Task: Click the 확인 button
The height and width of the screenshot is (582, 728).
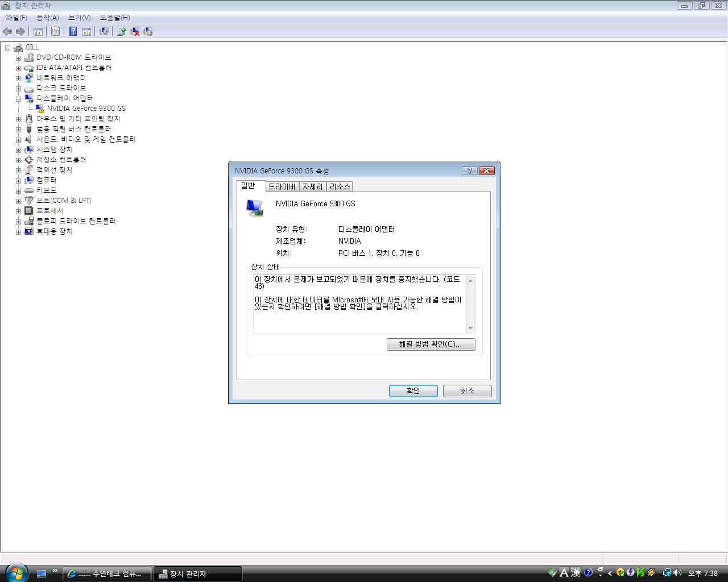Action: (x=413, y=391)
